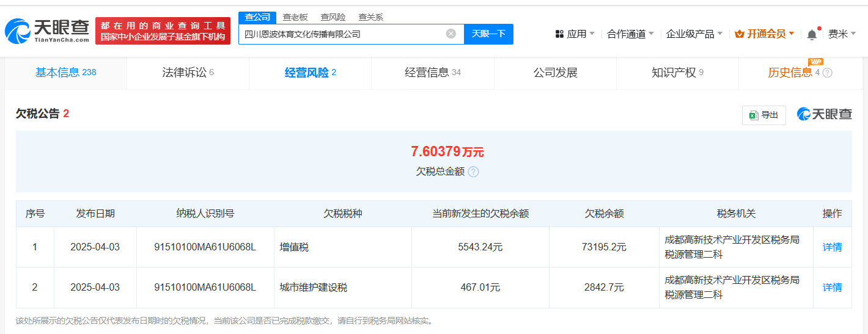Screen dimensions: 868x334
Task: Switch to 基本信息 tab
Action: tap(66, 73)
